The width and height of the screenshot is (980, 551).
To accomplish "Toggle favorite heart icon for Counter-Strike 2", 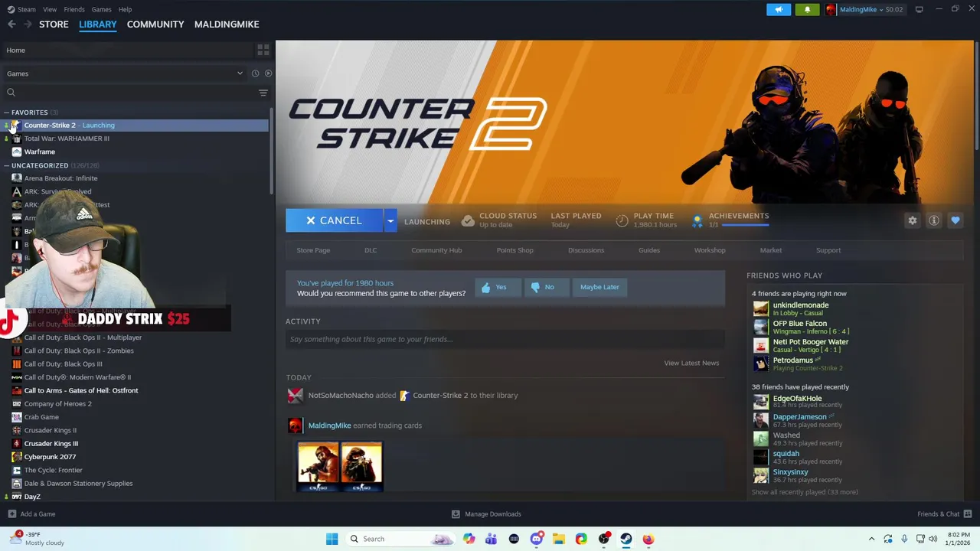I will click(955, 220).
